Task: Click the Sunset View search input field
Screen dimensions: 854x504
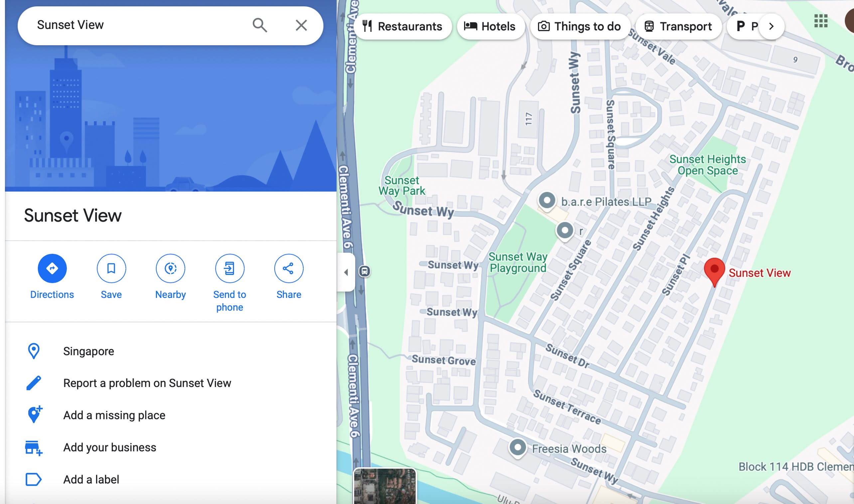Action: click(136, 25)
